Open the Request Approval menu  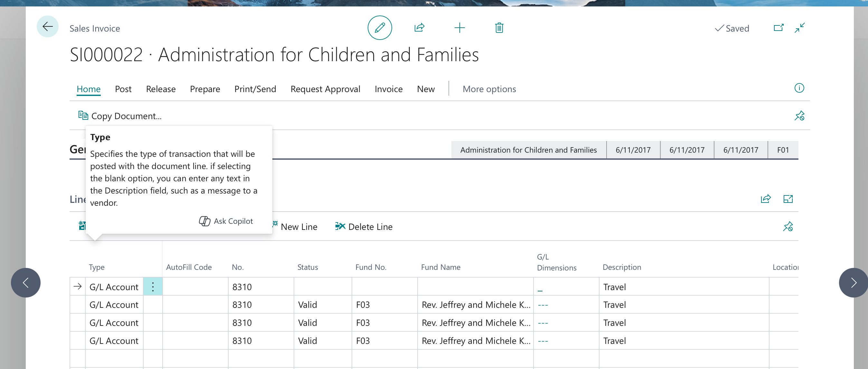pyautogui.click(x=325, y=89)
